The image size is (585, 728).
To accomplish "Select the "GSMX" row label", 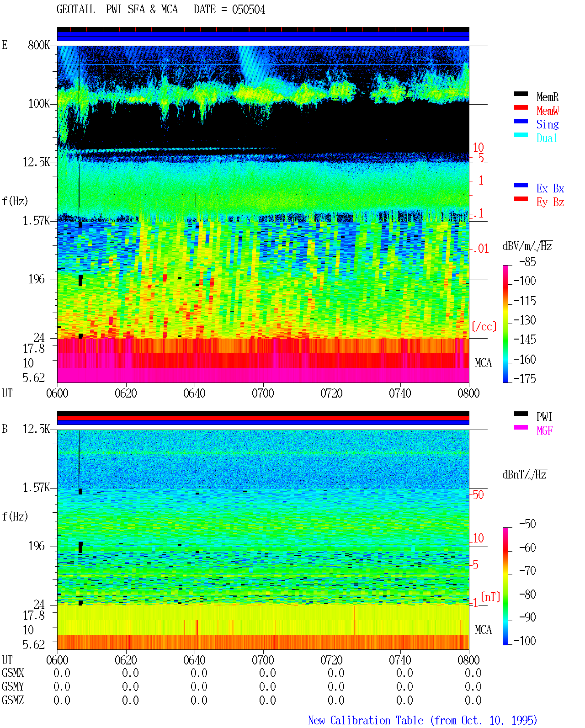I will pyautogui.click(x=13, y=673).
